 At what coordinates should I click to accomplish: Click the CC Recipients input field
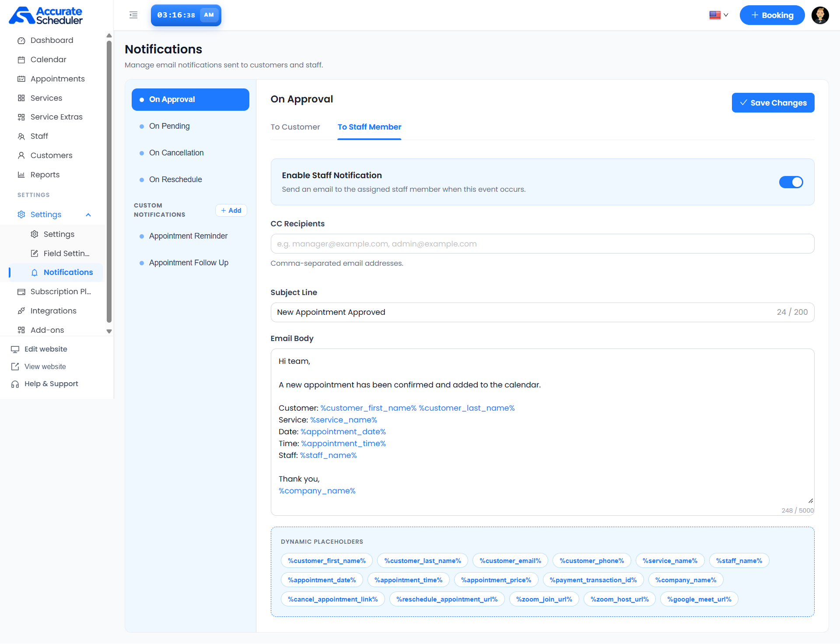click(542, 244)
